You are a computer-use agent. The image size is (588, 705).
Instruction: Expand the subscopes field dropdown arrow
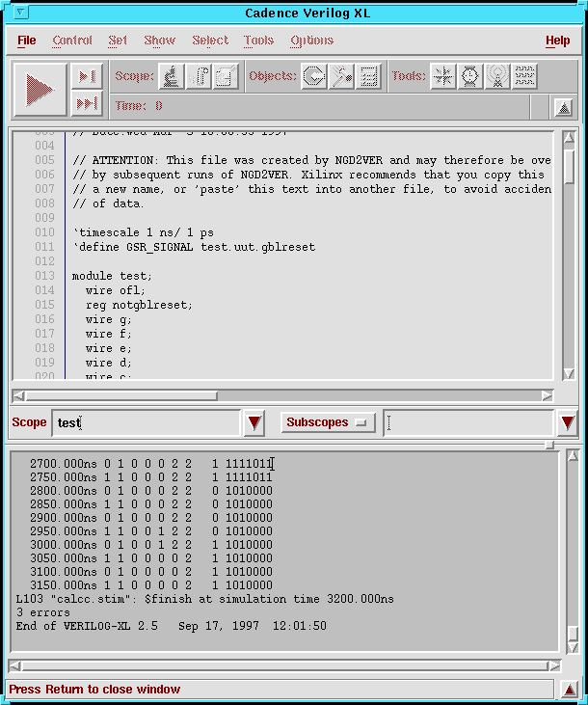(x=567, y=422)
